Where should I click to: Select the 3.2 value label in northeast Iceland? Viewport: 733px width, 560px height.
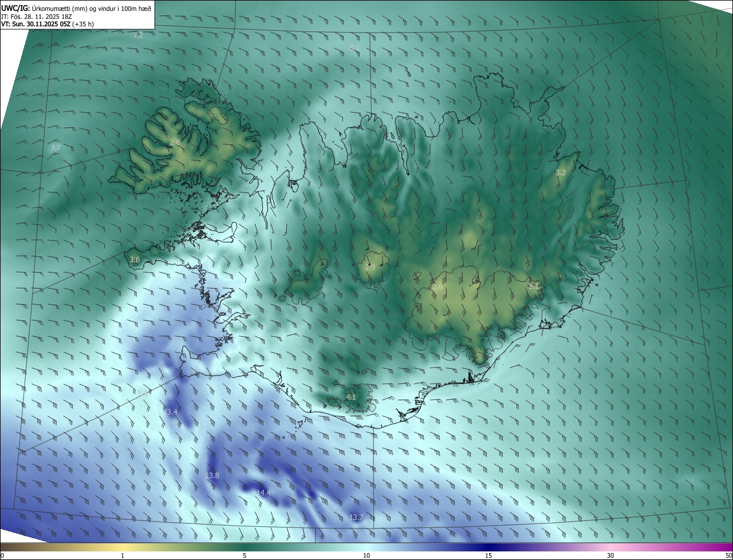[x=561, y=172]
